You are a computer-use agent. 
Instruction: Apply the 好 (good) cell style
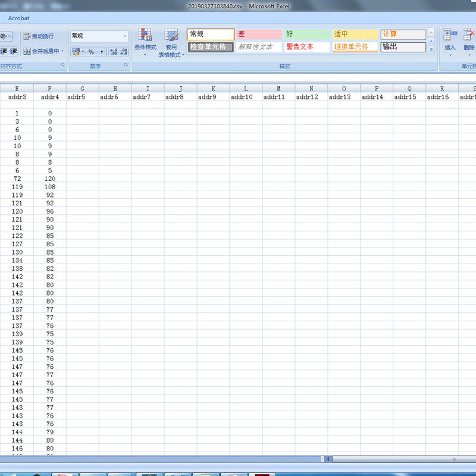click(307, 35)
